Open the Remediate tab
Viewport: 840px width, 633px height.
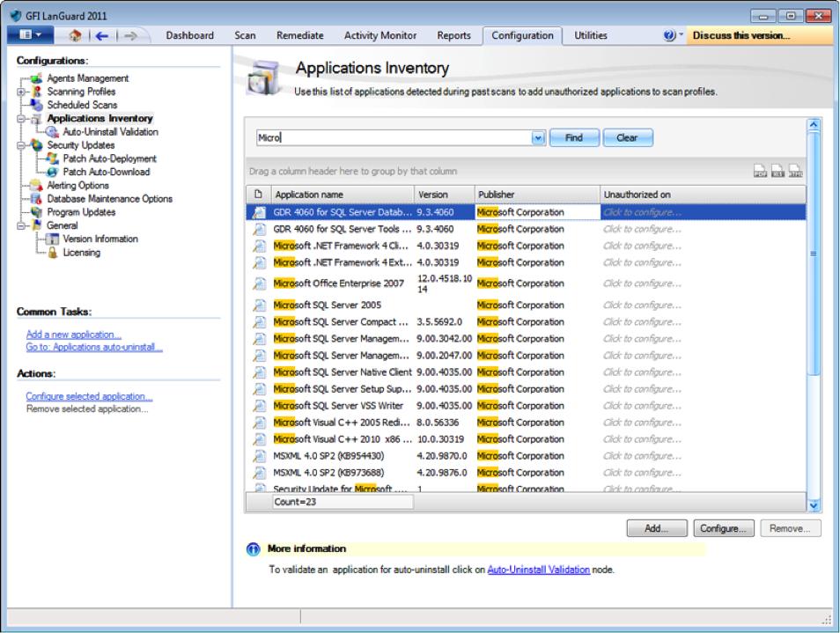coord(299,35)
